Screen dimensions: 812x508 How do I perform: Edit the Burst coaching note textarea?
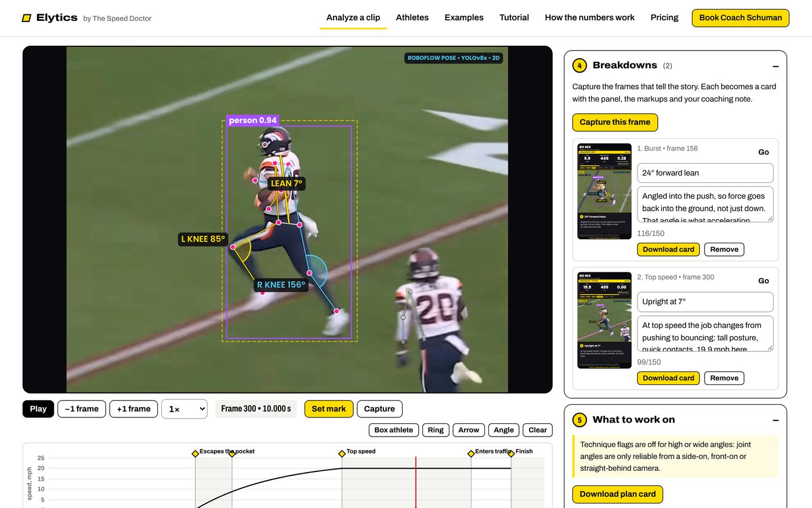point(705,204)
